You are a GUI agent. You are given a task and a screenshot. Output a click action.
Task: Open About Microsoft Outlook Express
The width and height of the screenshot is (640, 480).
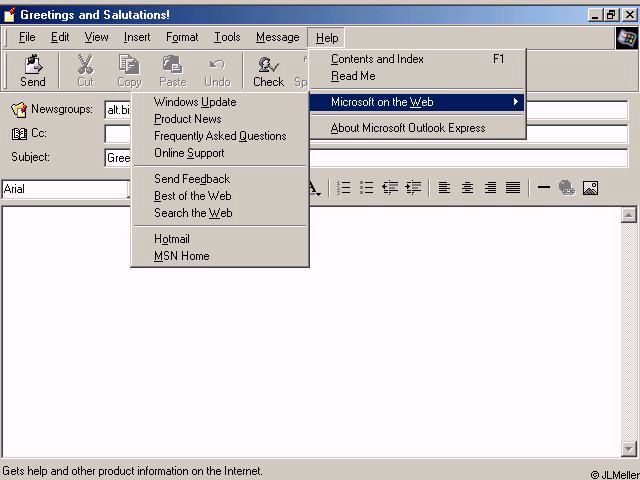(x=417, y=128)
